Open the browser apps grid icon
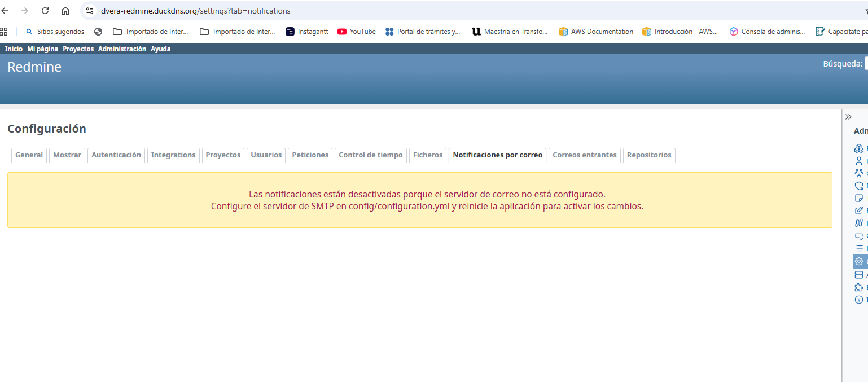868x382 pixels. pyautogui.click(x=4, y=32)
